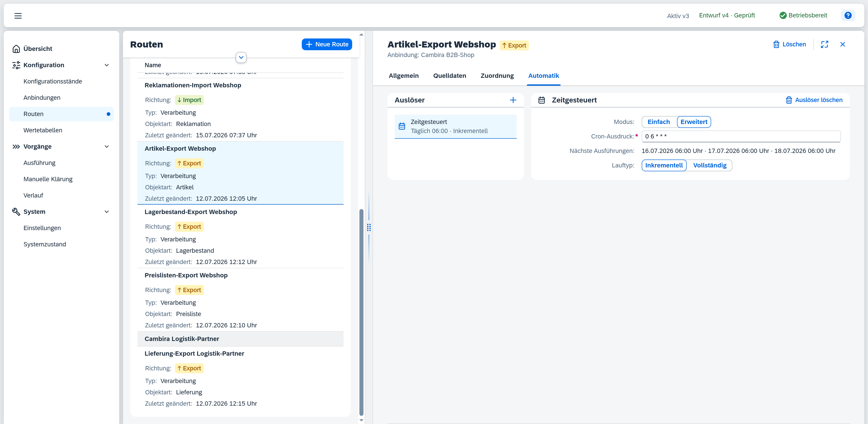Screen dimensions: 868x424
Task: Click the Vorgänge arrows icon
Action: click(16, 147)
